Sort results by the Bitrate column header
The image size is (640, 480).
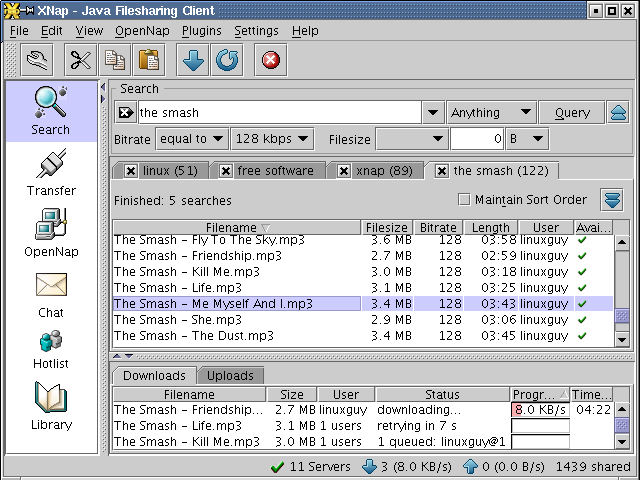point(438,227)
